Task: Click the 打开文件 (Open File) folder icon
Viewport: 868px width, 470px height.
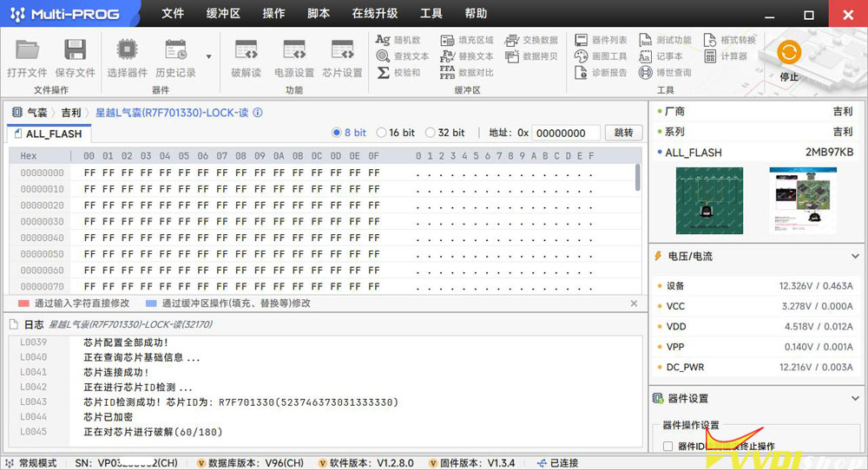Action: pos(27,50)
